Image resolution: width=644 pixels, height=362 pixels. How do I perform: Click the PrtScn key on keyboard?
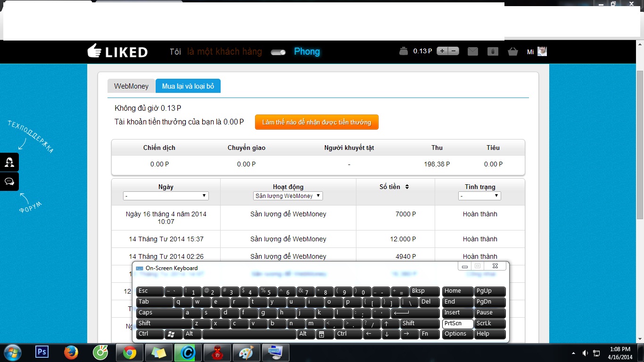tap(458, 324)
